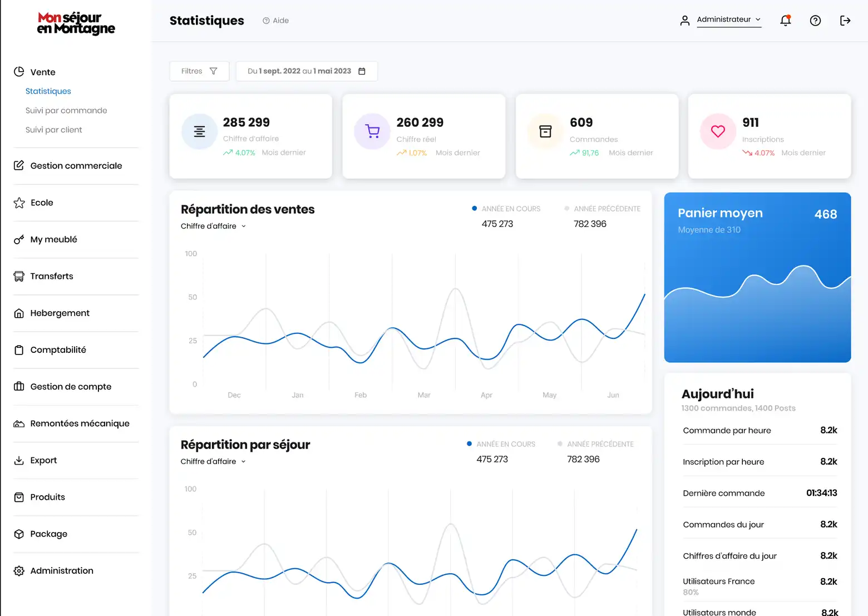Viewport: 868px width, 616px height.
Task: Open the help question mark icon
Action: click(x=815, y=21)
